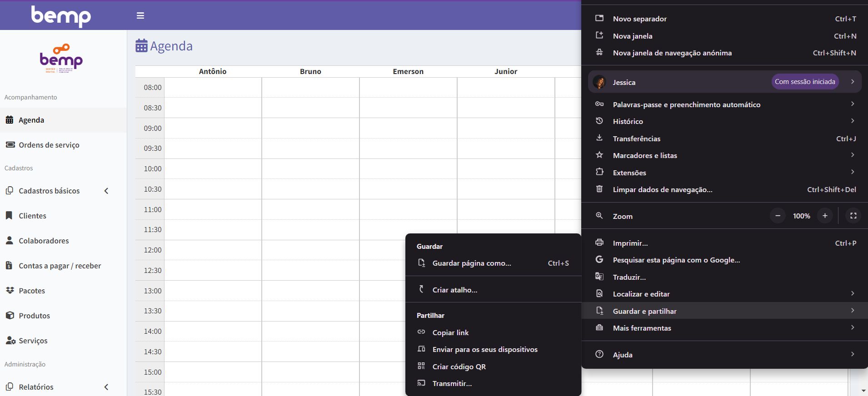Select Guardar e partilhar menu item
This screenshot has width=868, height=396.
[725, 311]
